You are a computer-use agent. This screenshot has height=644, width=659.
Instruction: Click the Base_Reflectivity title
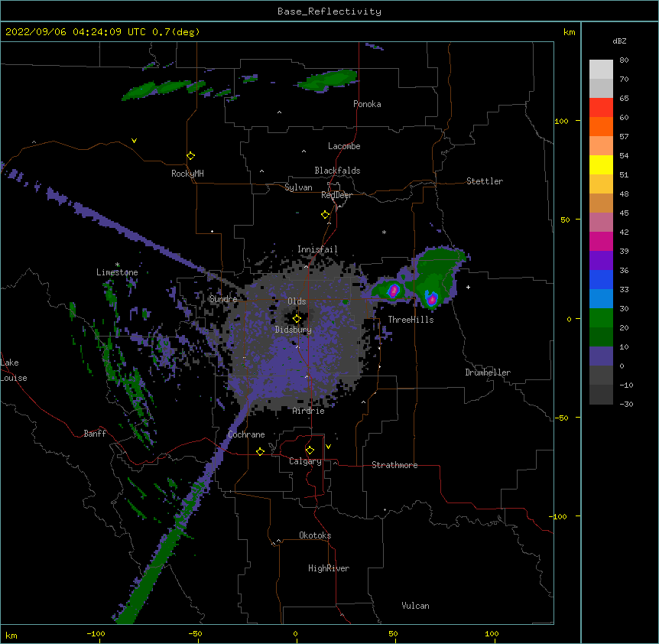point(329,11)
